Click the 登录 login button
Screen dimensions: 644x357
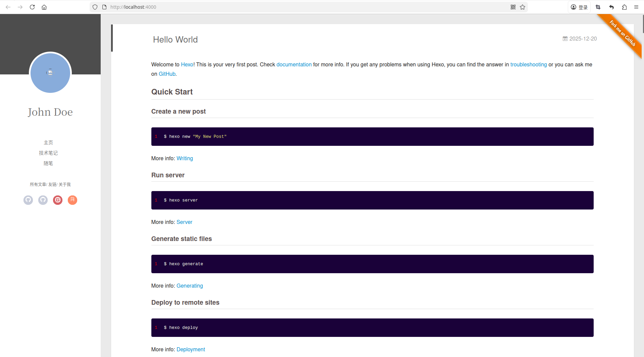(x=579, y=7)
